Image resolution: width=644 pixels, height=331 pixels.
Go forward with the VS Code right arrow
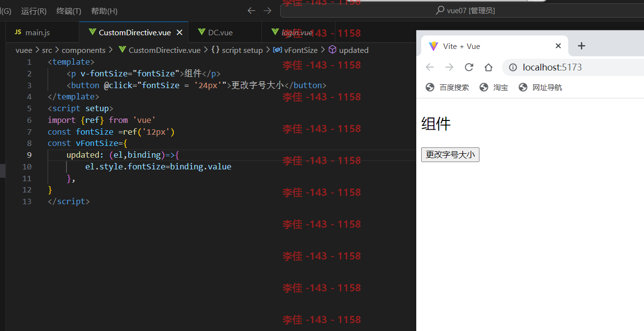pyautogui.click(x=267, y=10)
